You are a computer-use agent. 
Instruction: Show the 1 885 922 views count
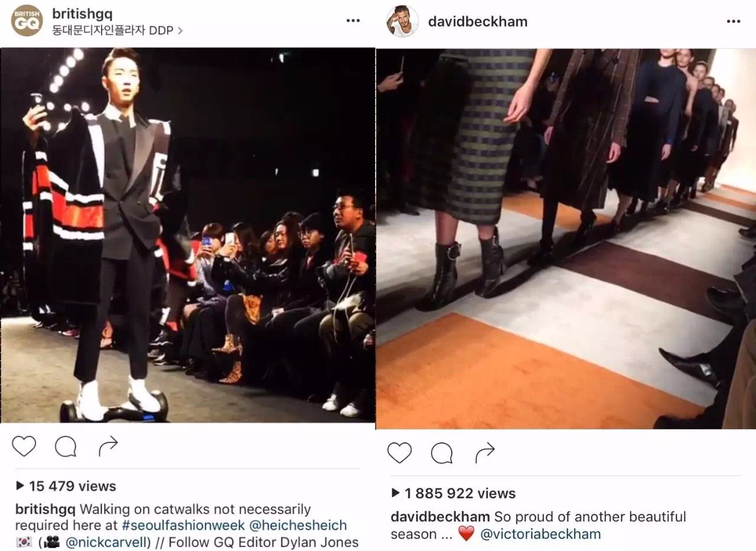[453, 493]
